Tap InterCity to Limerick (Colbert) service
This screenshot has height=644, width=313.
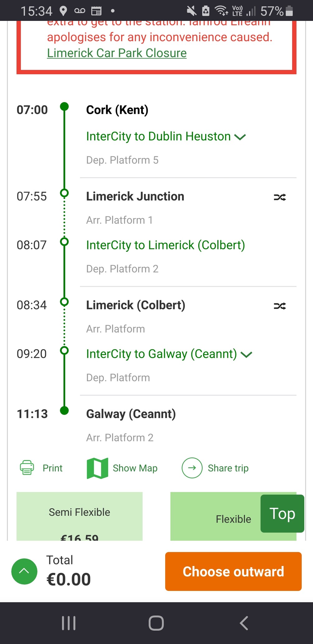pos(166,245)
